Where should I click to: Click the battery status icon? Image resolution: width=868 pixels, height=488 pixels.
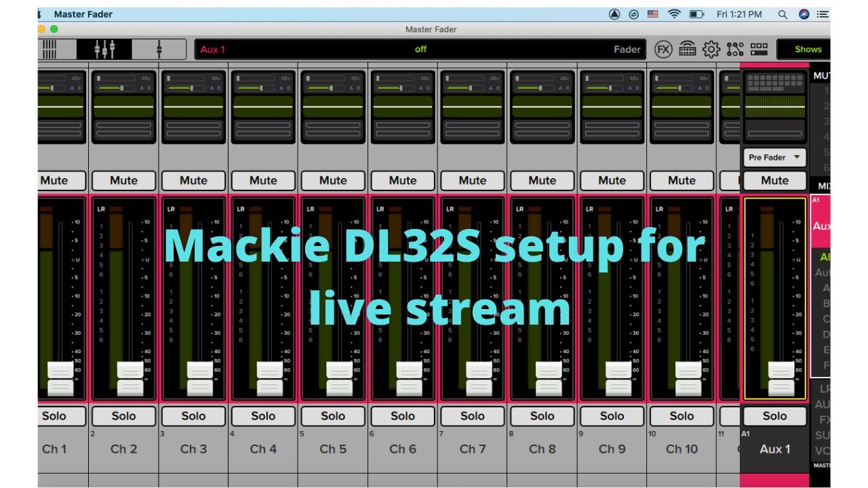click(696, 14)
